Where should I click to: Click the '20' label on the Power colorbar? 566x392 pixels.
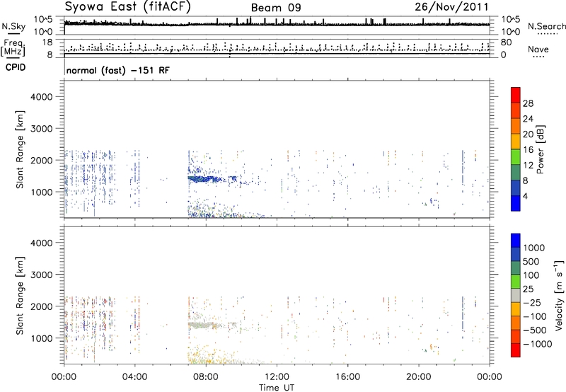point(528,134)
